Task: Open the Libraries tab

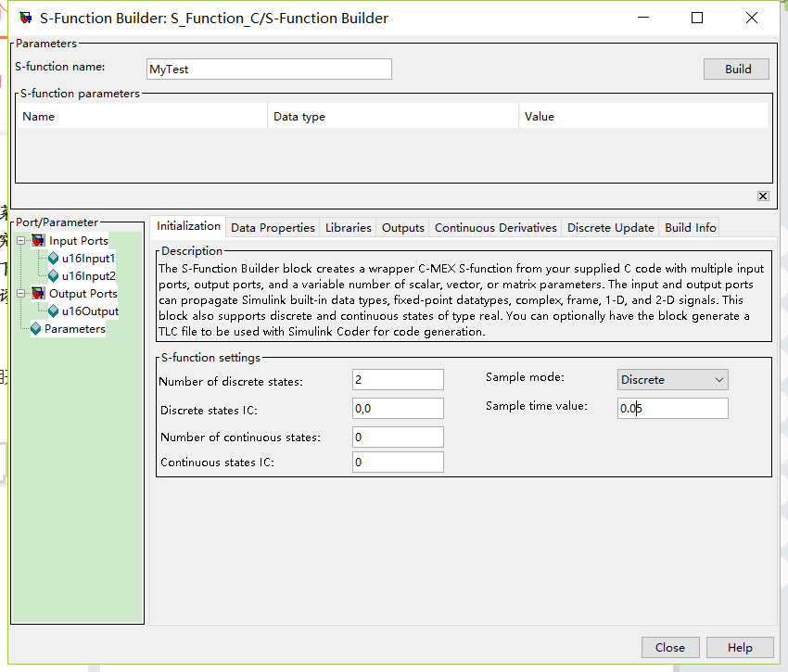Action: [349, 228]
